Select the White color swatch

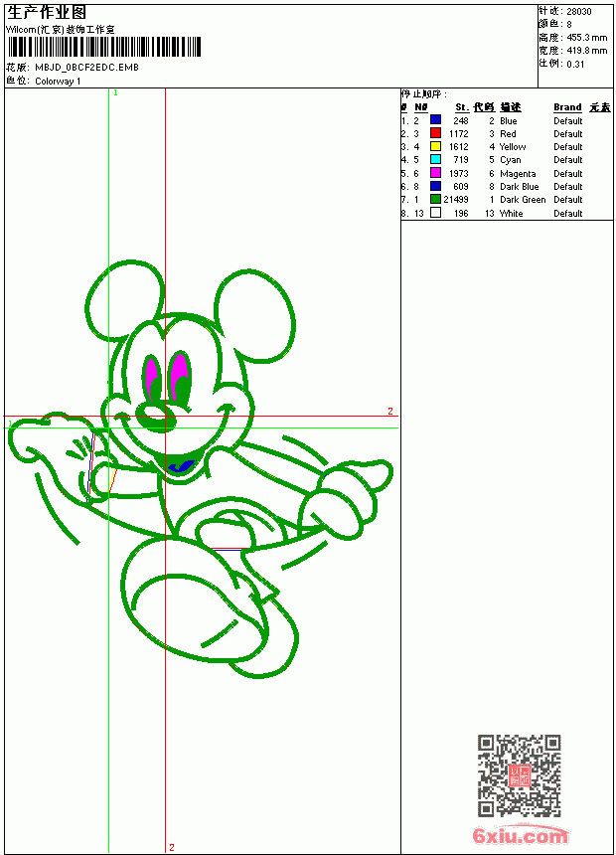click(435, 213)
